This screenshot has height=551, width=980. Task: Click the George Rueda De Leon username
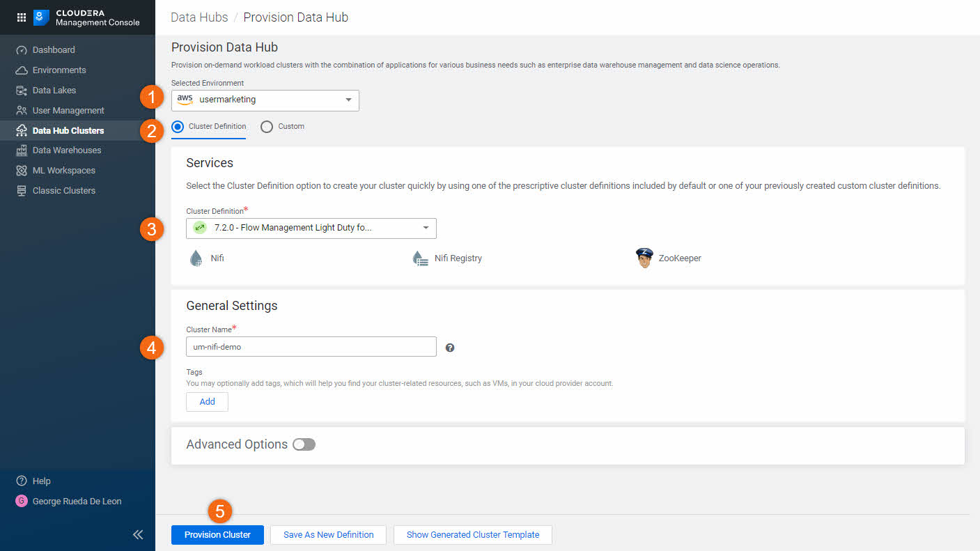tap(77, 502)
